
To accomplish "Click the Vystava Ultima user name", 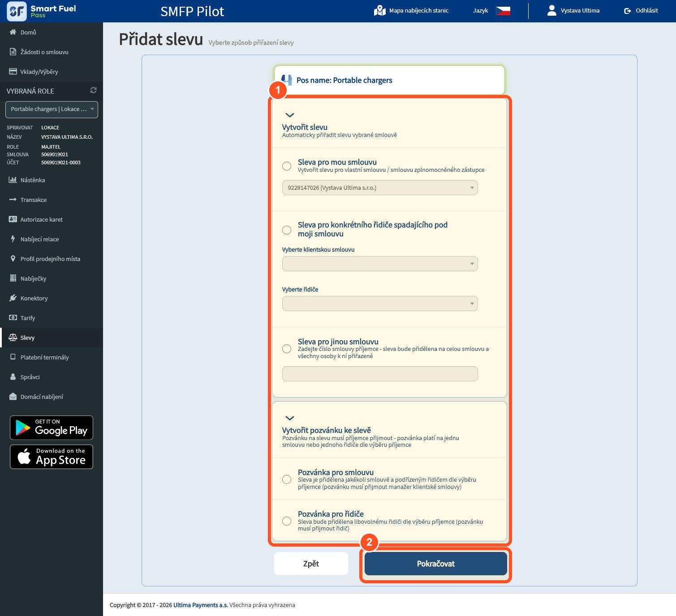I will [580, 10].
